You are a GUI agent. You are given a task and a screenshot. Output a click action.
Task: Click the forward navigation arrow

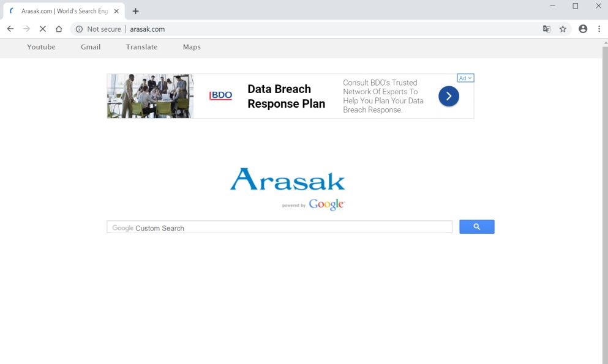[x=26, y=29]
